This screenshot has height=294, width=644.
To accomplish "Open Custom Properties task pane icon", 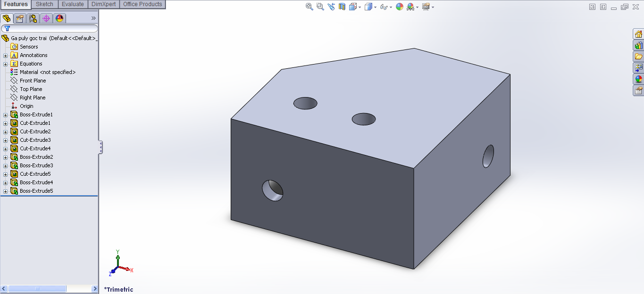I will [x=638, y=90].
